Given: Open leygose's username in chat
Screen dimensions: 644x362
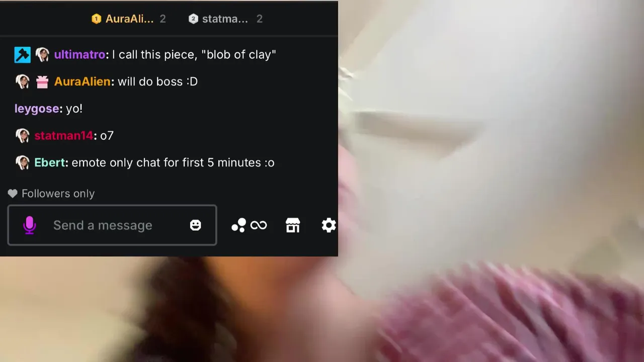Looking at the screenshot, I should tap(37, 109).
